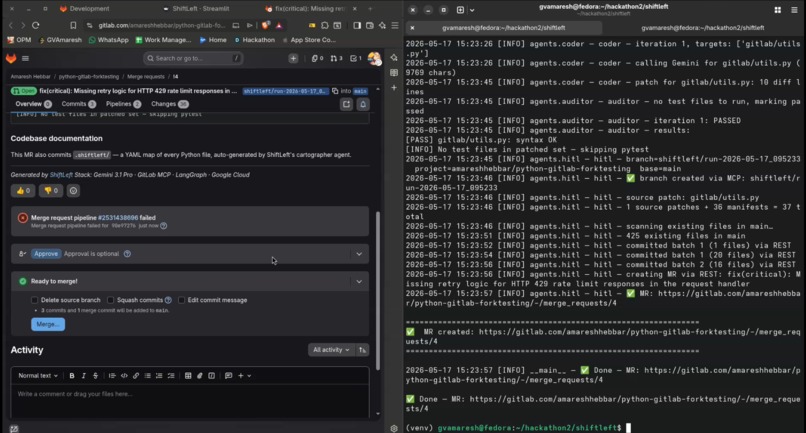Click approval is optional help icon
Screen dimensions: 806x433
click(x=127, y=254)
